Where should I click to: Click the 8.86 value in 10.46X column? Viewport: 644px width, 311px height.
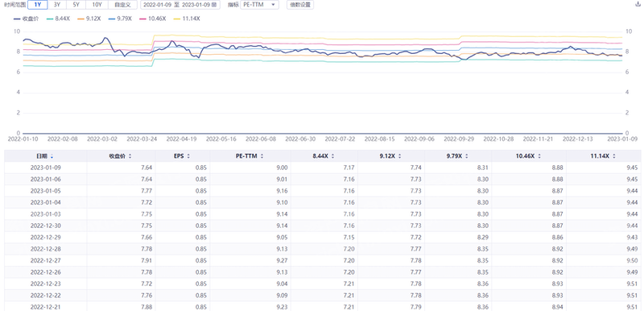tap(558, 237)
